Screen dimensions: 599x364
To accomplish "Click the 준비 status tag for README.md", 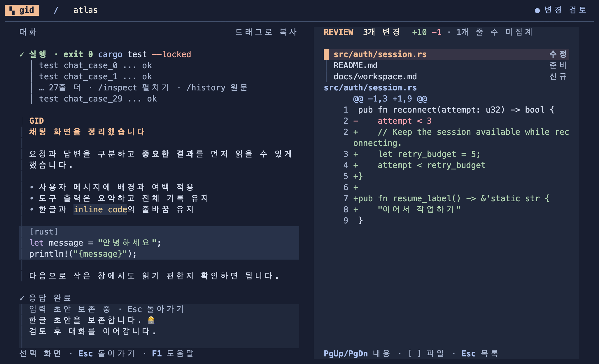I will click(558, 65).
